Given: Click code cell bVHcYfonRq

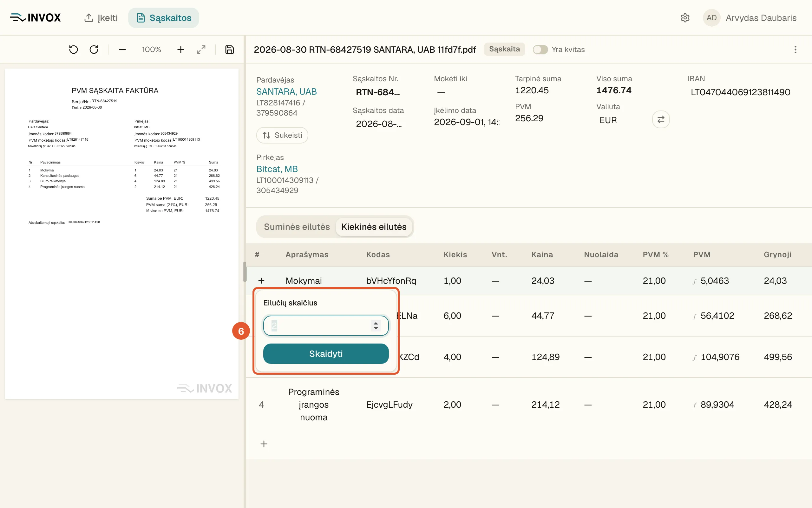Looking at the screenshot, I should click(391, 281).
